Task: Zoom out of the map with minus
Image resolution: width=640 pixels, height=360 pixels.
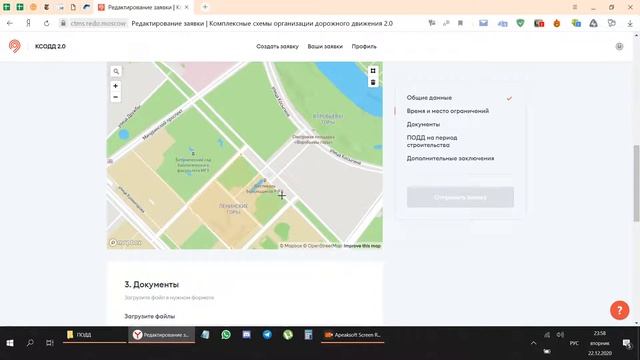Action: (116, 97)
